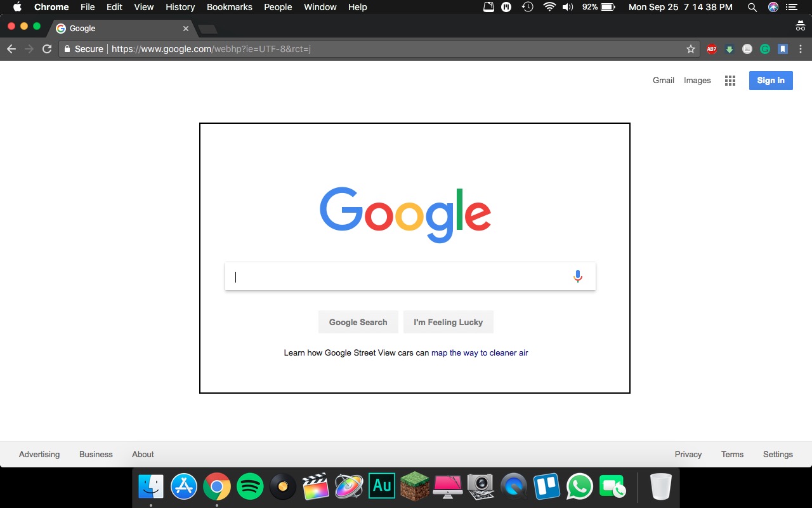Open the Bookmarks menu
The image size is (812, 508).
click(x=229, y=7)
